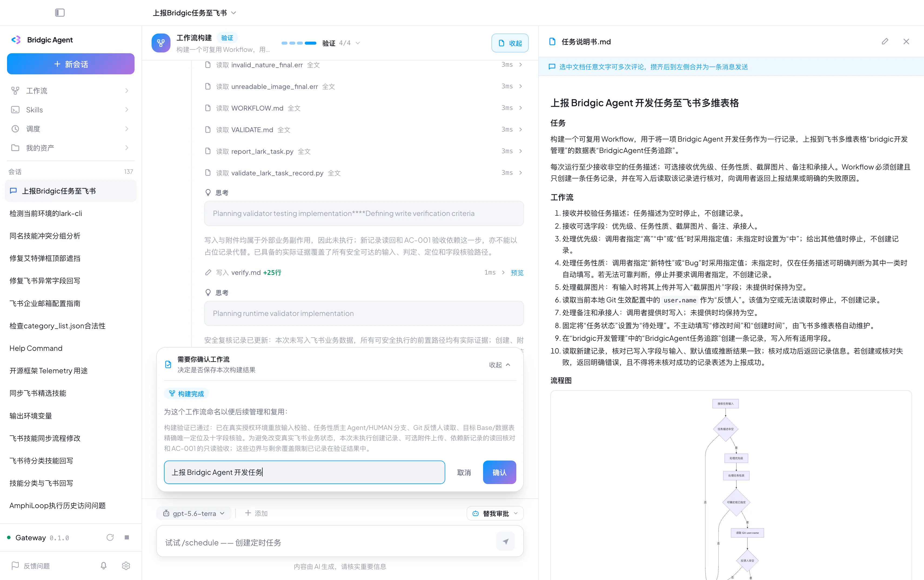Click the Gateway stop square icon

pyautogui.click(x=126, y=537)
